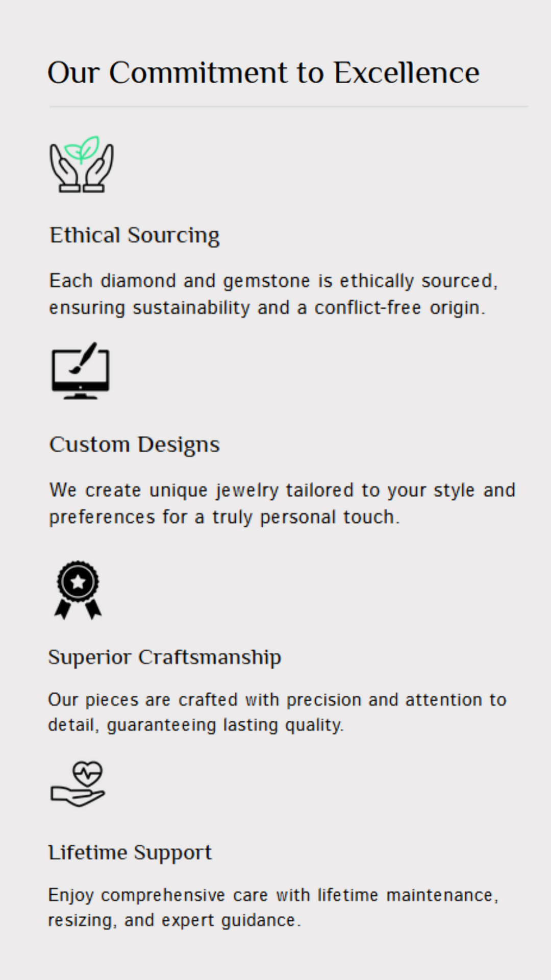Click the Custom Designs title
The image size is (551, 980).
(x=135, y=445)
